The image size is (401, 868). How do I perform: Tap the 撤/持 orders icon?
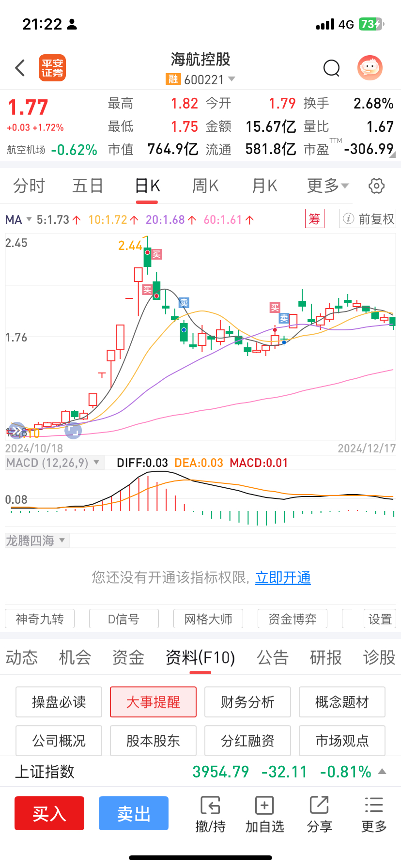click(x=210, y=806)
